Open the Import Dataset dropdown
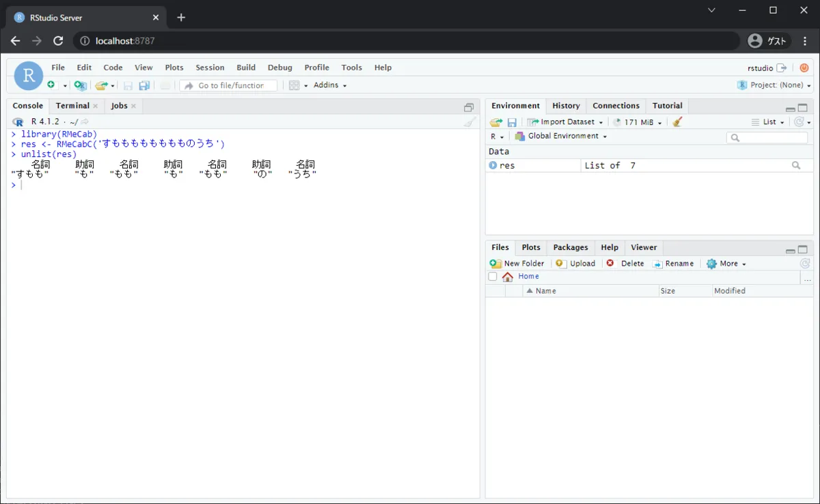The image size is (820, 504). pos(565,122)
